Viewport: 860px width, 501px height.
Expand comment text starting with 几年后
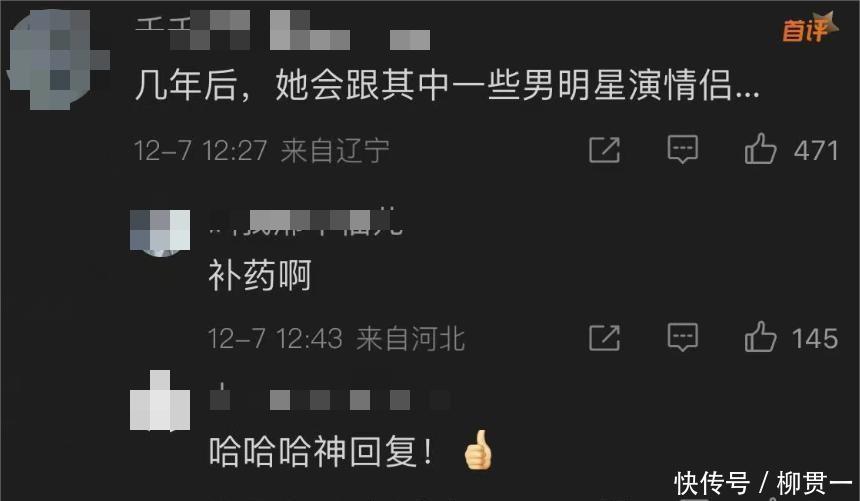[446, 85]
